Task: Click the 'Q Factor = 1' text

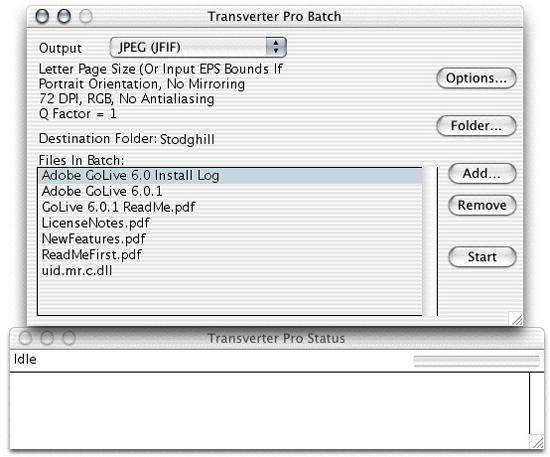Action: point(78,114)
